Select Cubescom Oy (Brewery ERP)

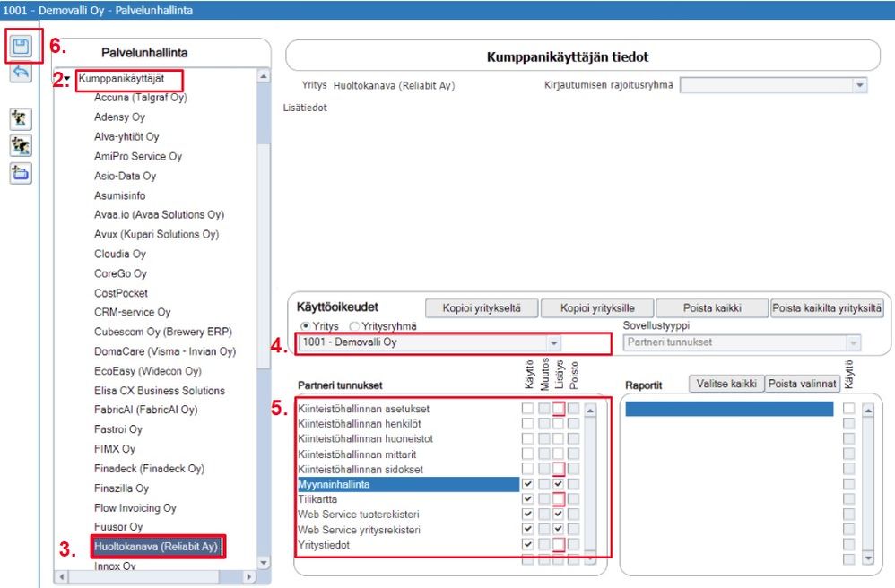tap(162, 332)
